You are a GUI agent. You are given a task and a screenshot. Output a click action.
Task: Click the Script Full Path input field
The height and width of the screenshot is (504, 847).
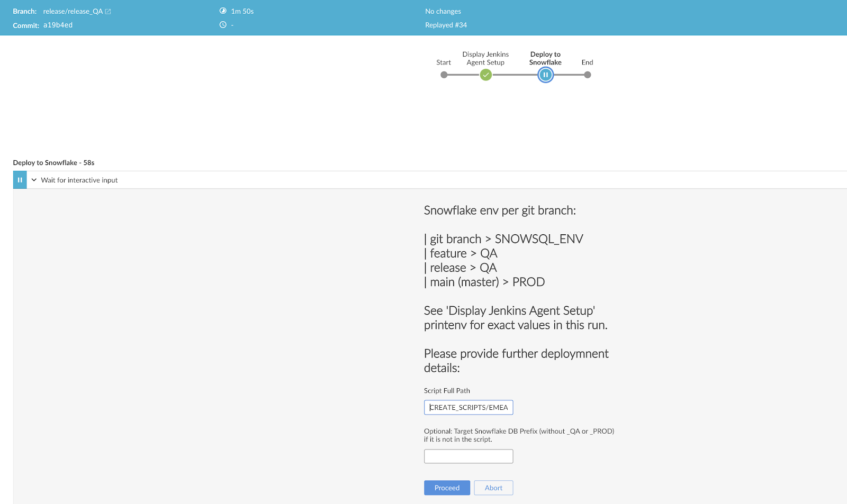tap(468, 407)
